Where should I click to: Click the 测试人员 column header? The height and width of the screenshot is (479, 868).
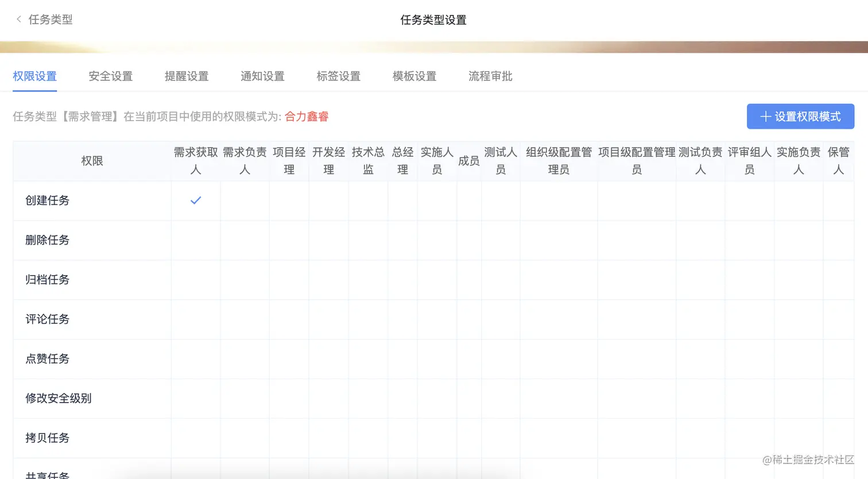pyautogui.click(x=501, y=161)
